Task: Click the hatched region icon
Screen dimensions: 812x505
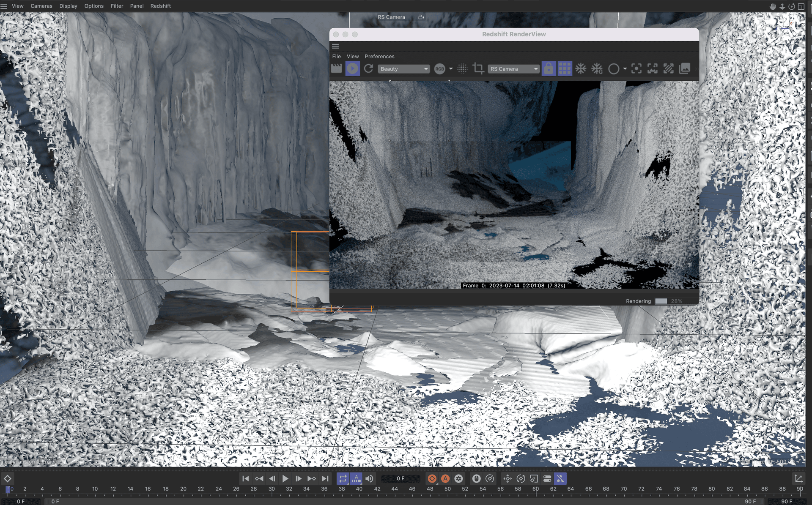Action: (x=668, y=68)
